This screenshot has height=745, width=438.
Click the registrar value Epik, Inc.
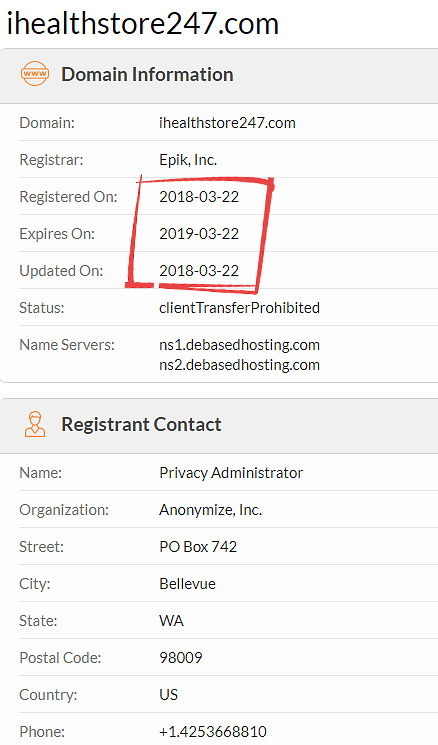188,160
